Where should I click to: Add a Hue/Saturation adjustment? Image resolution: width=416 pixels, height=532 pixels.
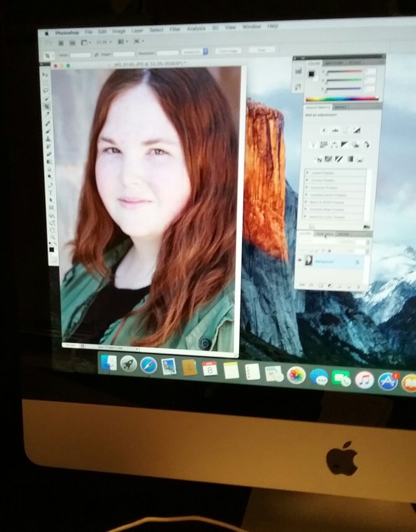click(323, 145)
